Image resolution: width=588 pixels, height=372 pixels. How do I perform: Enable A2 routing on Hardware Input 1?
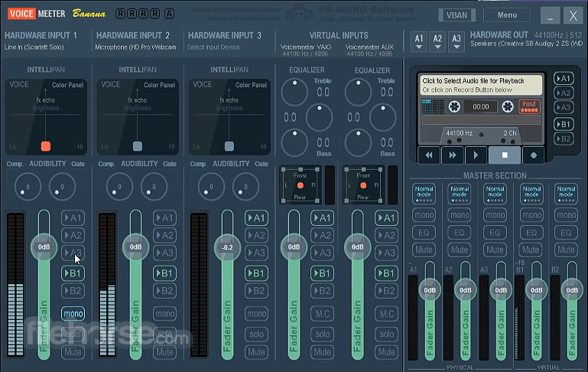click(73, 235)
